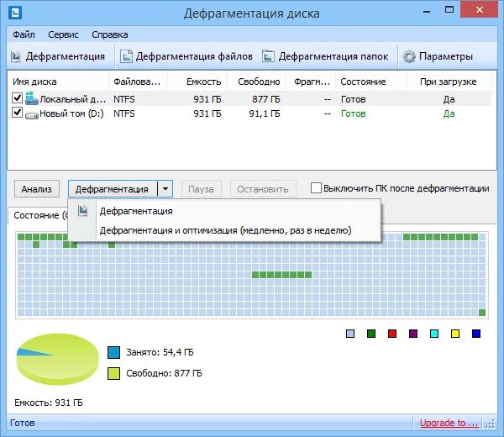Uncheck the Новый том (D:) checkbox

point(17,113)
